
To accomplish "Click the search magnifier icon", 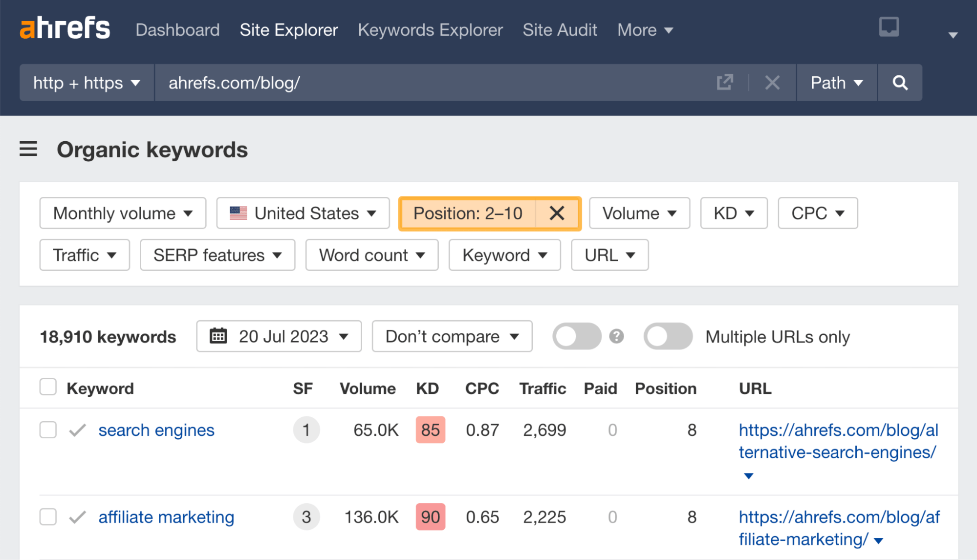I will (x=900, y=83).
